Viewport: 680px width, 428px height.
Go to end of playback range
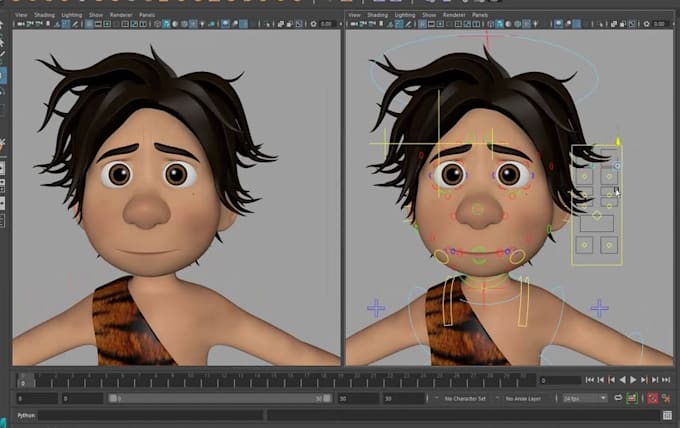point(666,380)
